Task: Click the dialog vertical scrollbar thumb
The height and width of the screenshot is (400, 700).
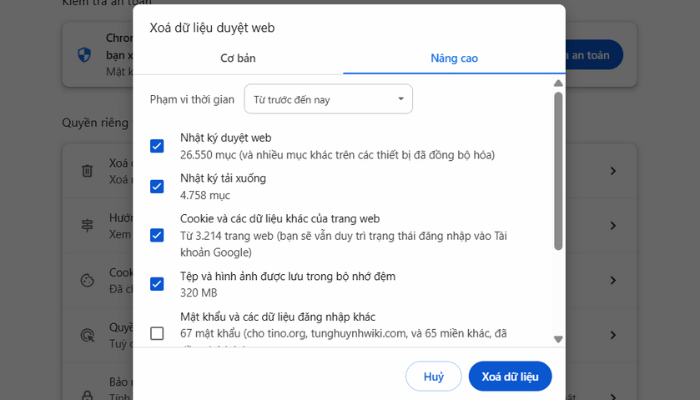Action: tap(558, 171)
